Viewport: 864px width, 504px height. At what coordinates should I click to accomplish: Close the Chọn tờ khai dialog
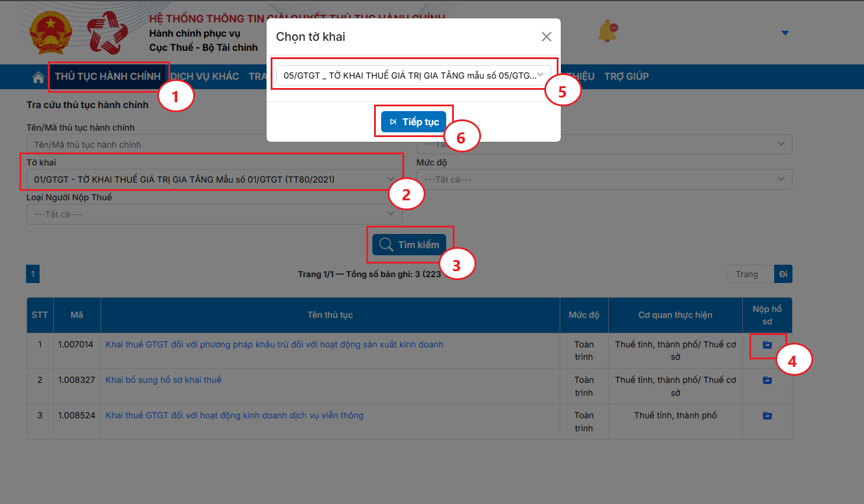[x=547, y=37]
